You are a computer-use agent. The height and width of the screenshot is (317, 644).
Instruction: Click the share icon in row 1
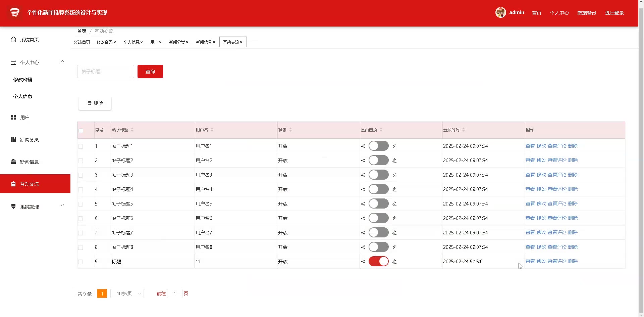coord(363,146)
